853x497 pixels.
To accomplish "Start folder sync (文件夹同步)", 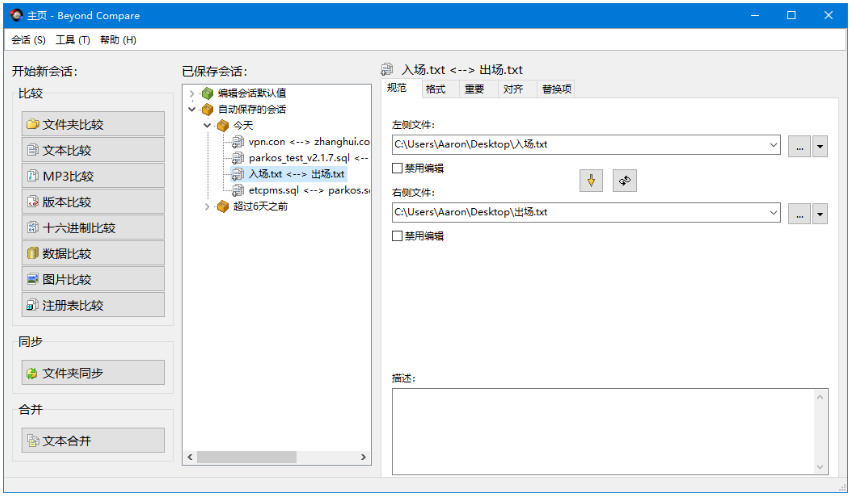I will 93,373.
